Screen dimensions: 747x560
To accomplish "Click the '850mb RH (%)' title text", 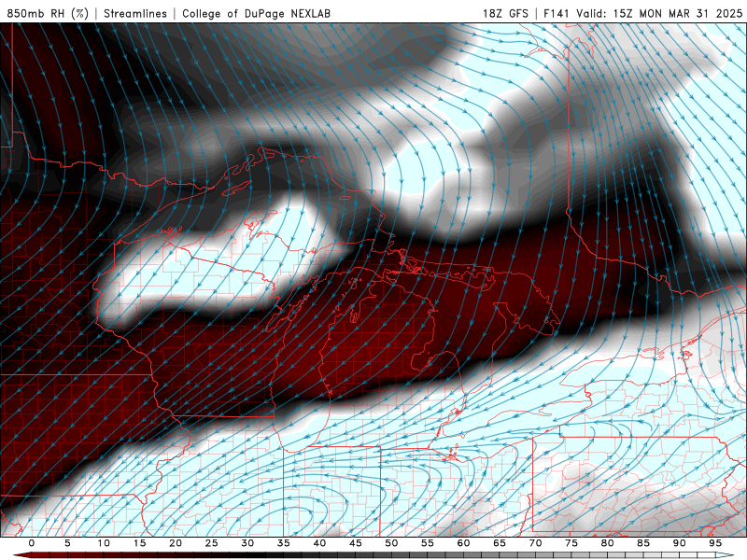I will (48, 13).
